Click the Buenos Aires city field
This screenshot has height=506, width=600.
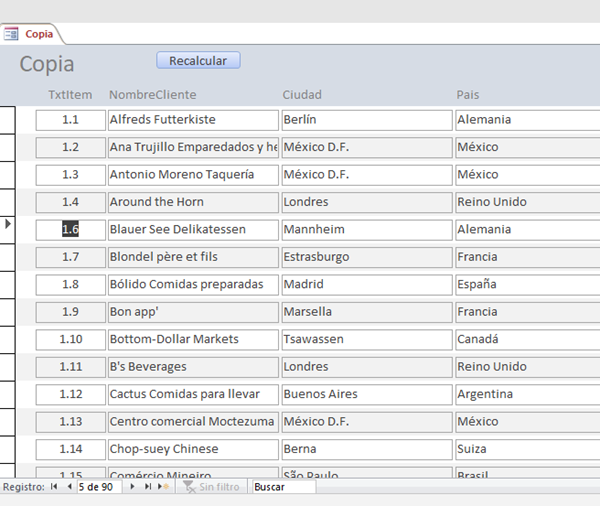tap(365, 394)
